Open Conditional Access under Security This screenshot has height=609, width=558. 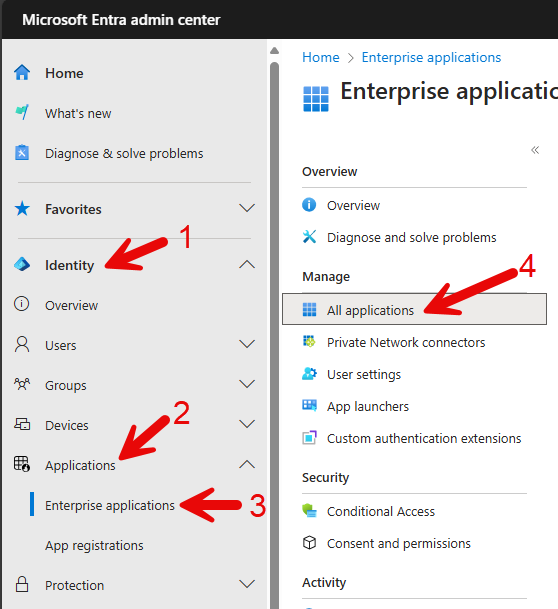(x=381, y=511)
